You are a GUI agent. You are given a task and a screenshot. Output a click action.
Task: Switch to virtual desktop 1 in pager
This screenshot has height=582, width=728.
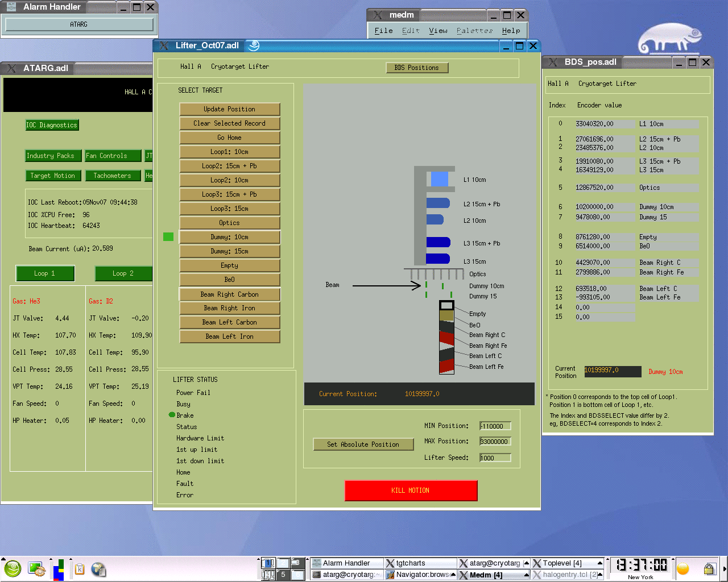point(268,563)
